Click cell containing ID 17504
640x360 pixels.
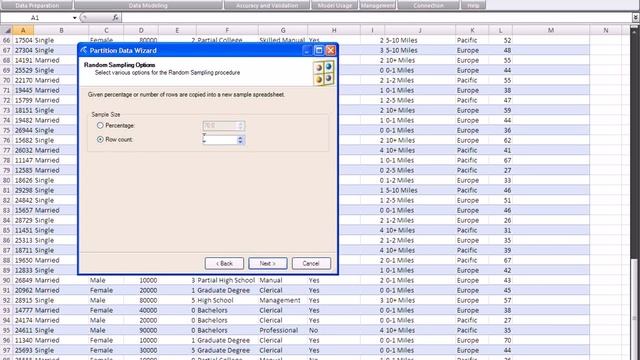pos(23,40)
